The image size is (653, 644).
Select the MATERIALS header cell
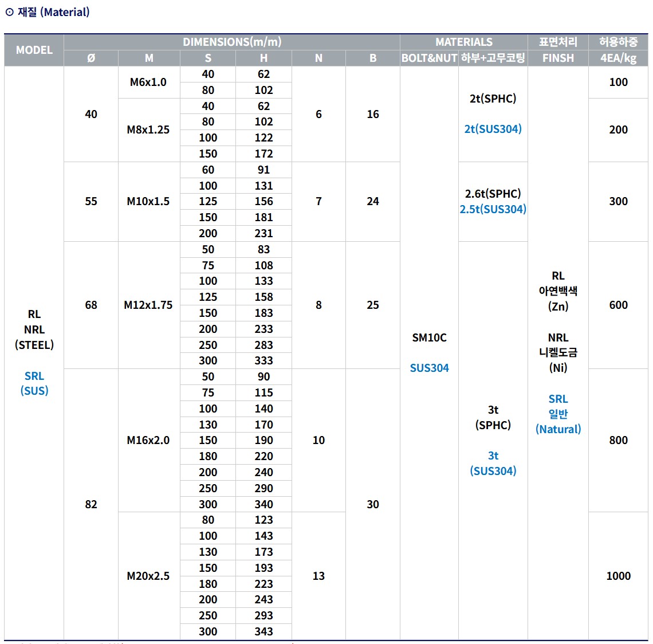pyautogui.click(x=463, y=42)
